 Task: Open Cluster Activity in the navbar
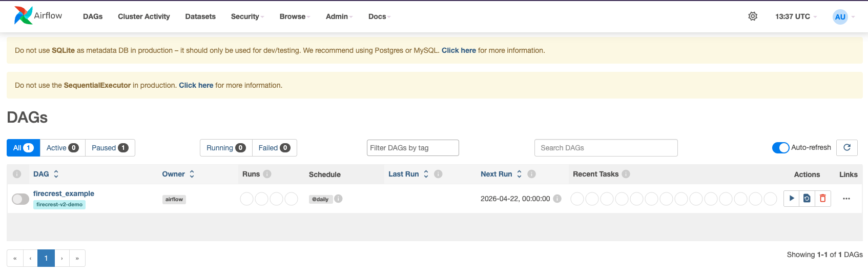coord(144,16)
